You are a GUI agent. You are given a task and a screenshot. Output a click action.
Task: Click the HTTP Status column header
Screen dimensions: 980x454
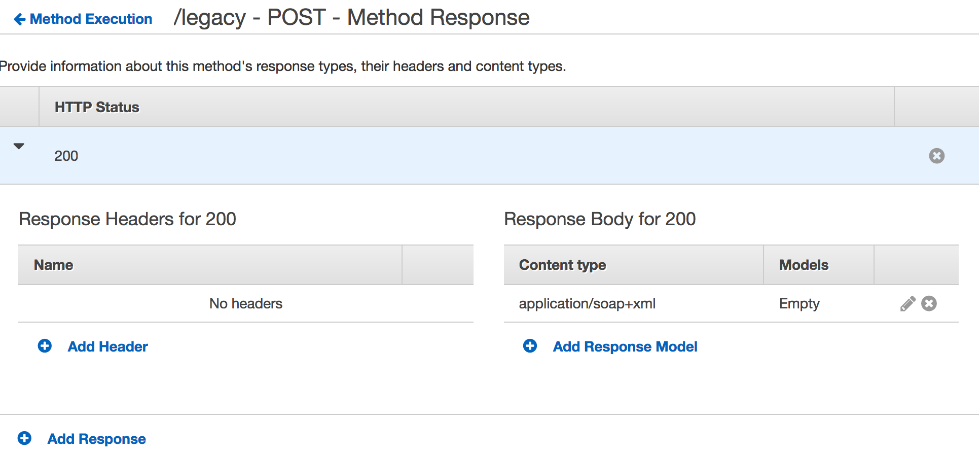coord(97,107)
